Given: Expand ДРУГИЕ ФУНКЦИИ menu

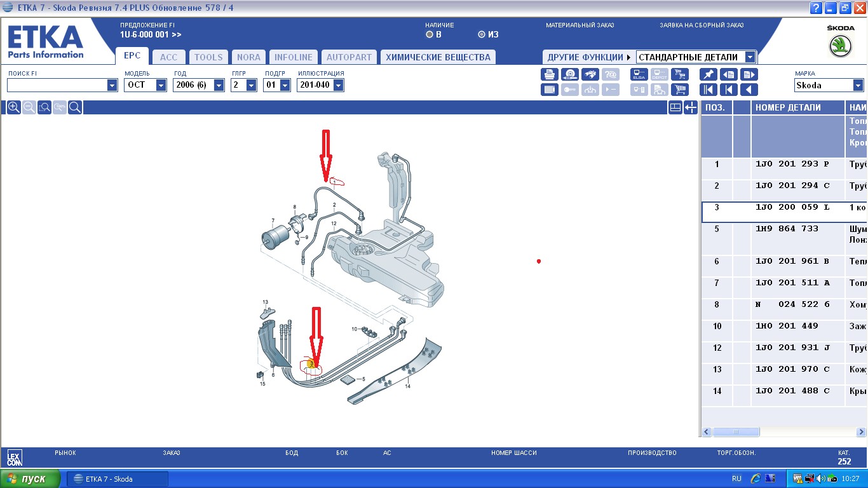Looking at the screenshot, I should [589, 57].
